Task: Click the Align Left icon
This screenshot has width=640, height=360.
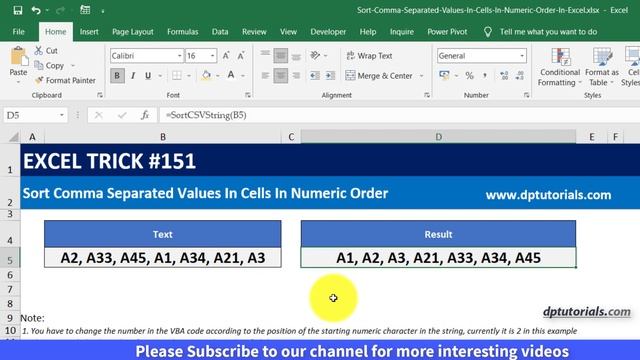Action: tap(265, 76)
